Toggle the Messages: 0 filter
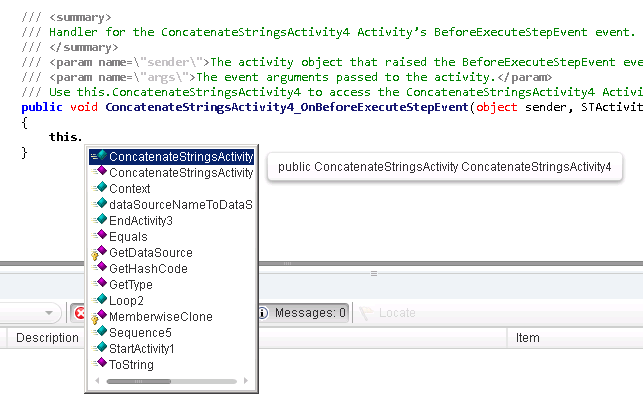 point(303,313)
